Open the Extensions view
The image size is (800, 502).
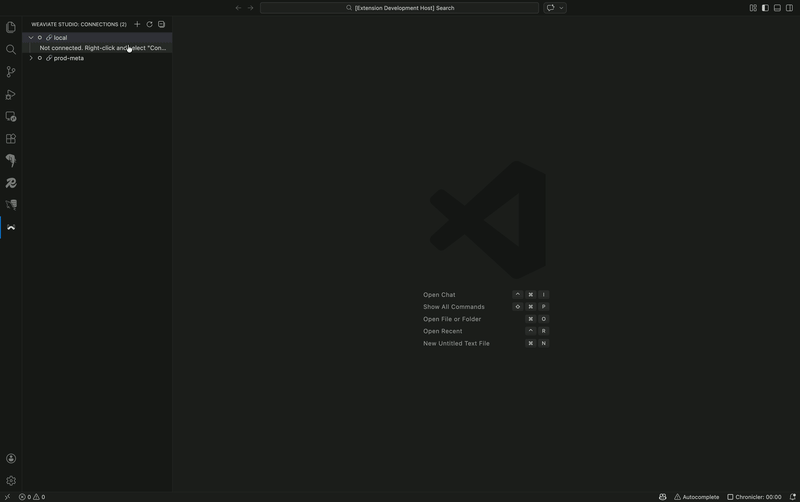coord(11,139)
